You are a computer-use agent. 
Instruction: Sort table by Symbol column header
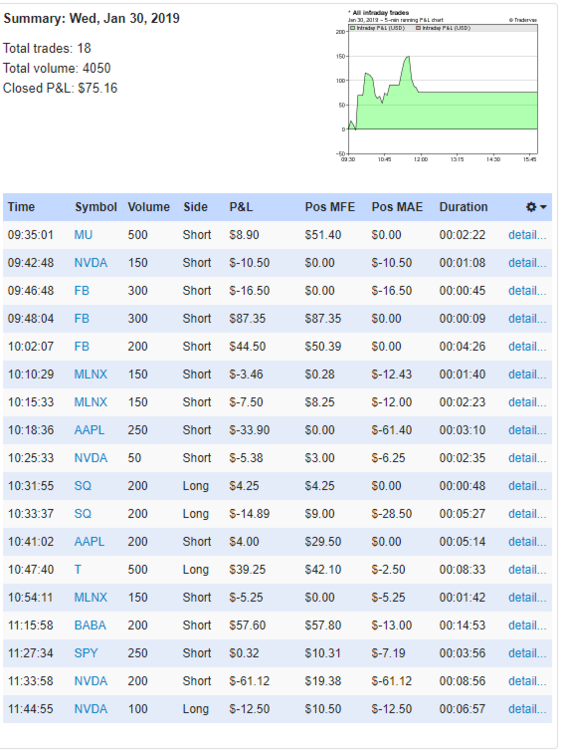pos(96,207)
